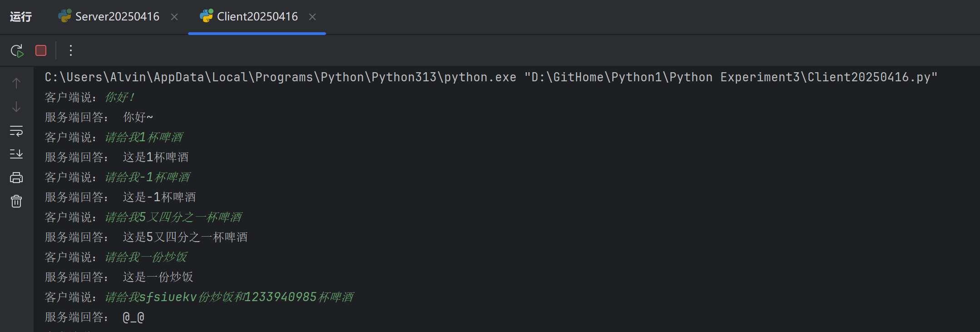Print the console output
The height and width of the screenshot is (332, 980).
pyautogui.click(x=16, y=178)
